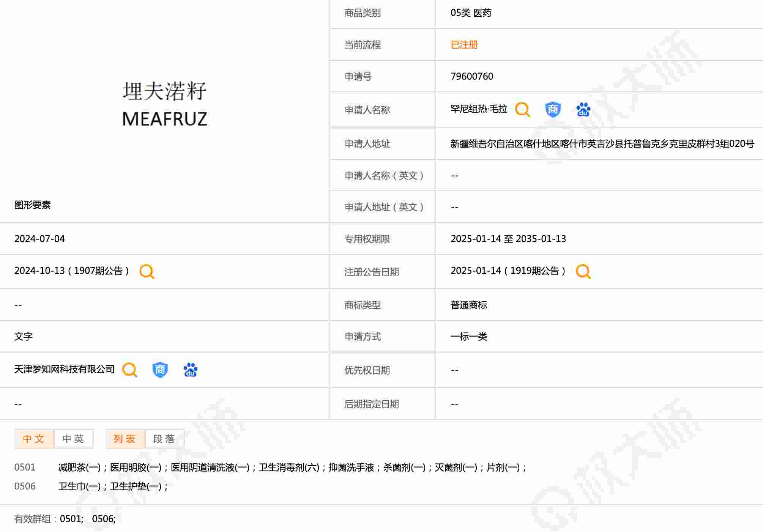Open business shield icon beside applicant name
763x532 pixels.
point(553,110)
